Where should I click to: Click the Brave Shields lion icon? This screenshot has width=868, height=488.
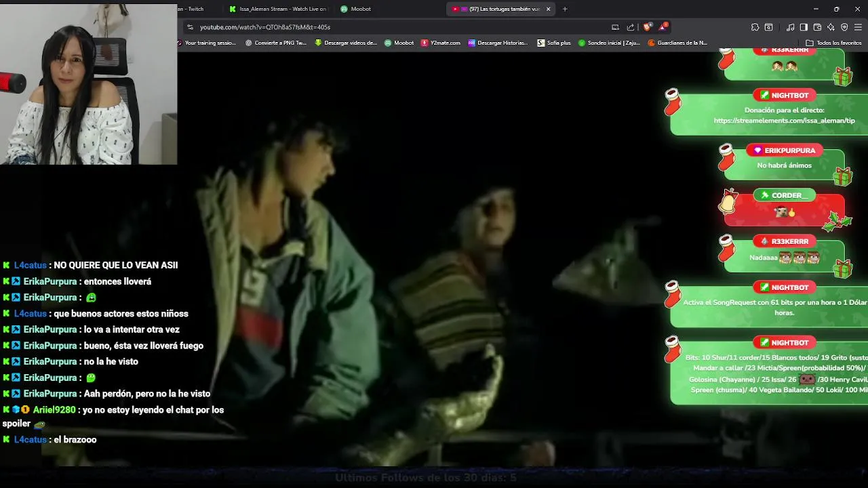tap(648, 27)
